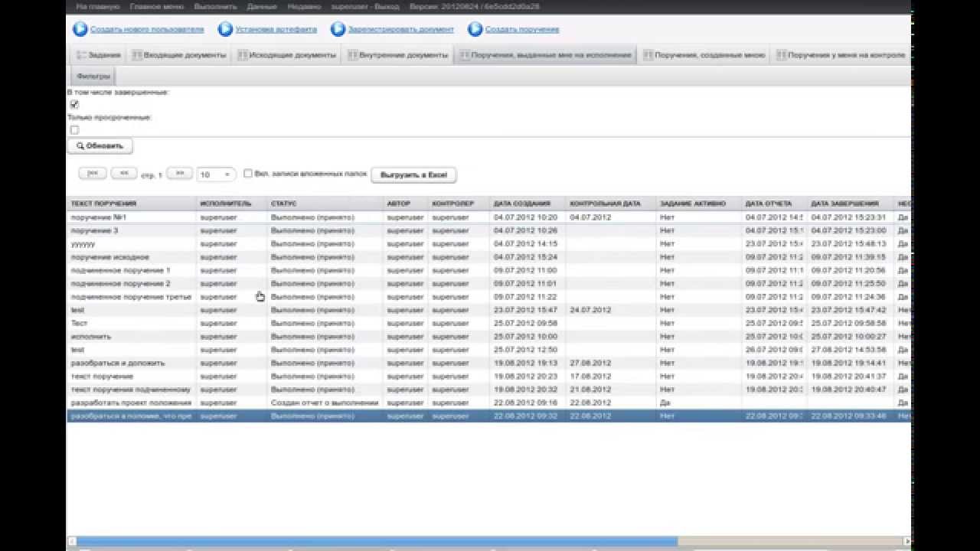
Task: Select row 'разработать проект положения'
Action: point(488,403)
